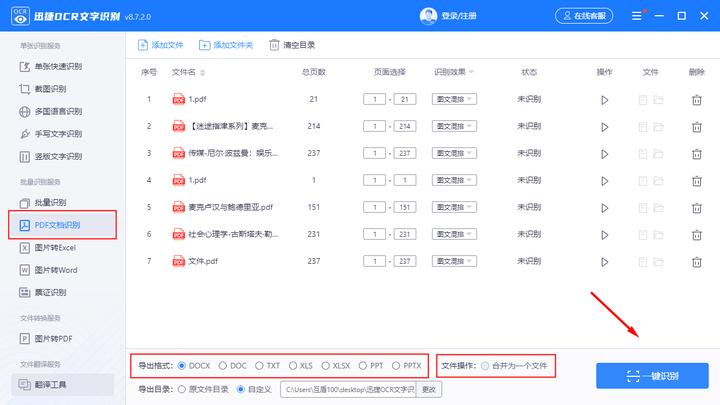Select DOCX export format
This screenshot has width=720, height=405.
tap(182, 366)
